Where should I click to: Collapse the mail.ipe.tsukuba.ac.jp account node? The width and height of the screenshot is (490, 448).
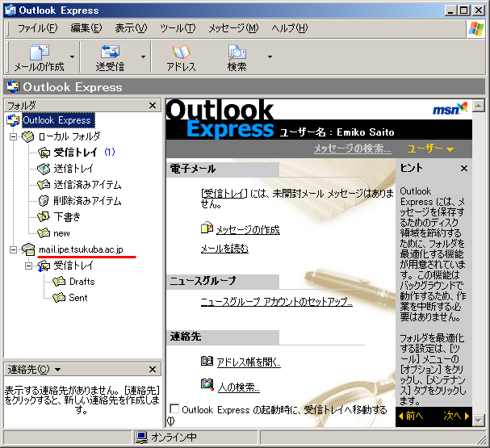13,249
